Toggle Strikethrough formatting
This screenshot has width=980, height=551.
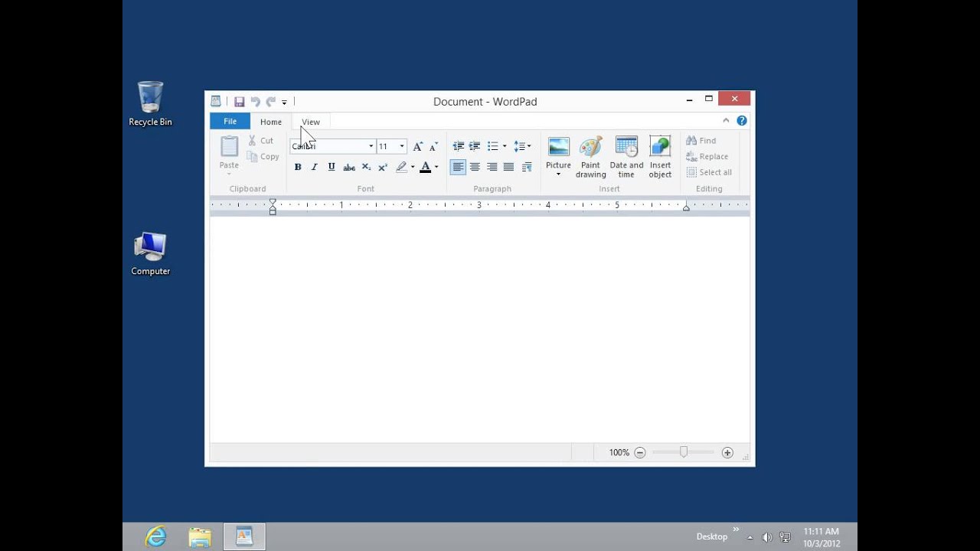pyautogui.click(x=348, y=167)
